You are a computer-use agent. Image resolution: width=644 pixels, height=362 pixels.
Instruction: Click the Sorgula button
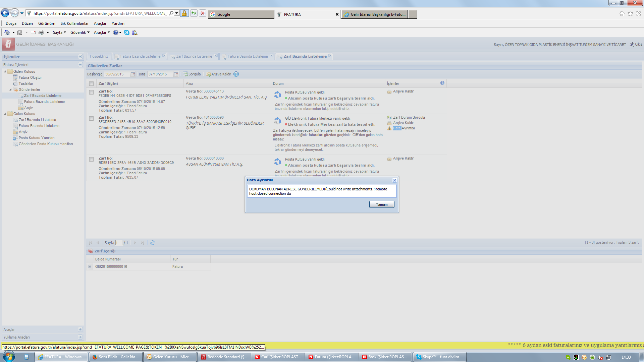click(x=192, y=74)
